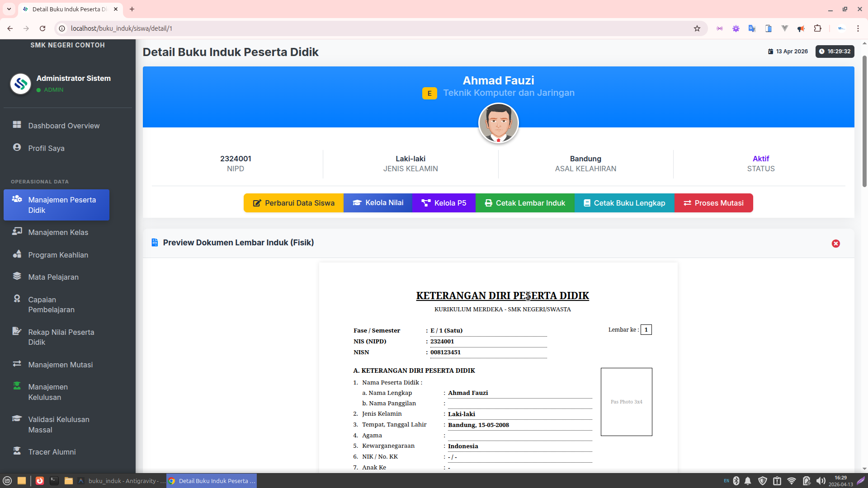Open Profil Saya menu item
This screenshot has height=488, width=868.
coord(46,148)
